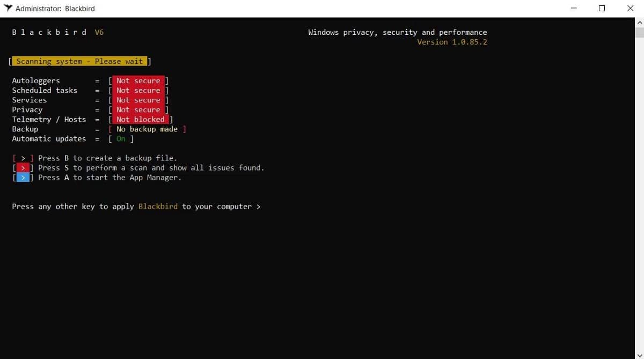Viewport: 644px width, 359px height.
Task: Click 'Press S to perform a scan' instruction
Action: (x=150, y=167)
